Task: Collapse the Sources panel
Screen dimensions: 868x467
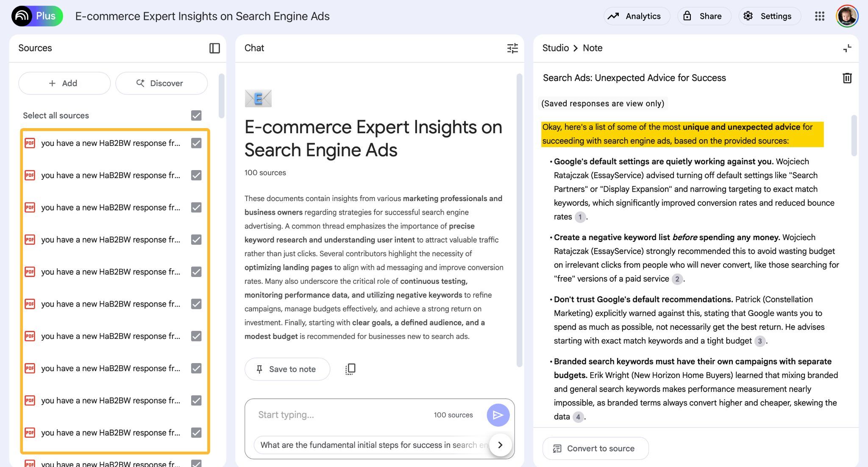Action: point(215,48)
